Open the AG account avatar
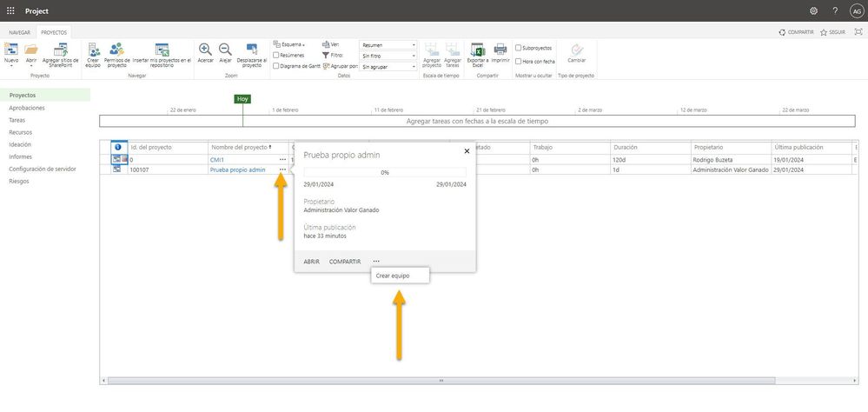The height and width of the screenshot is (412, 868). (857, 10)
